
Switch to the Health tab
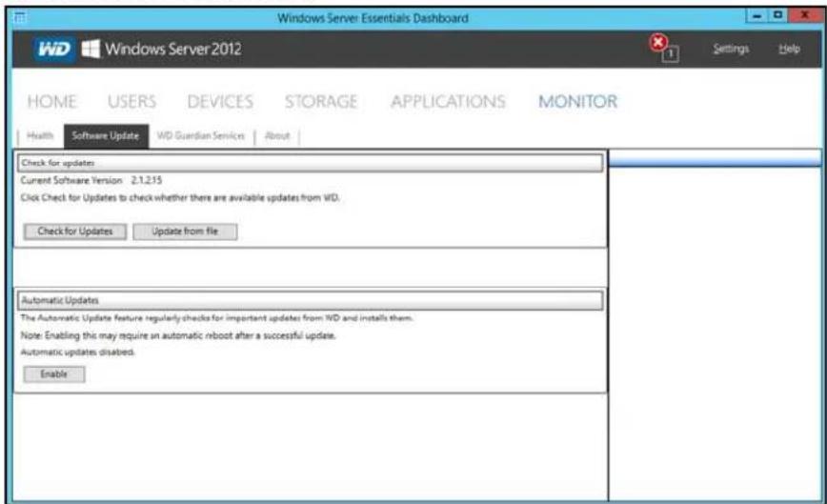point(40,136)
